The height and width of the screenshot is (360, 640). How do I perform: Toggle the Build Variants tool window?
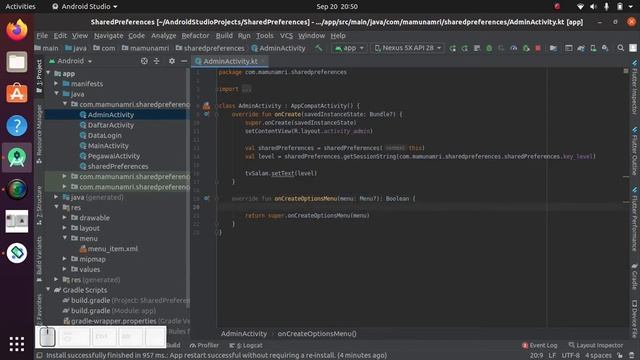pos(39,259)
